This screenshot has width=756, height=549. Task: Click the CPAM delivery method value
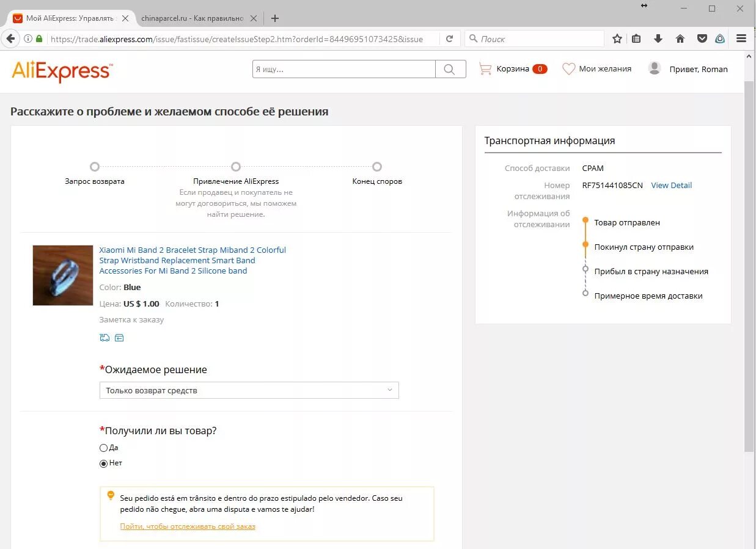tap(593, 169)
